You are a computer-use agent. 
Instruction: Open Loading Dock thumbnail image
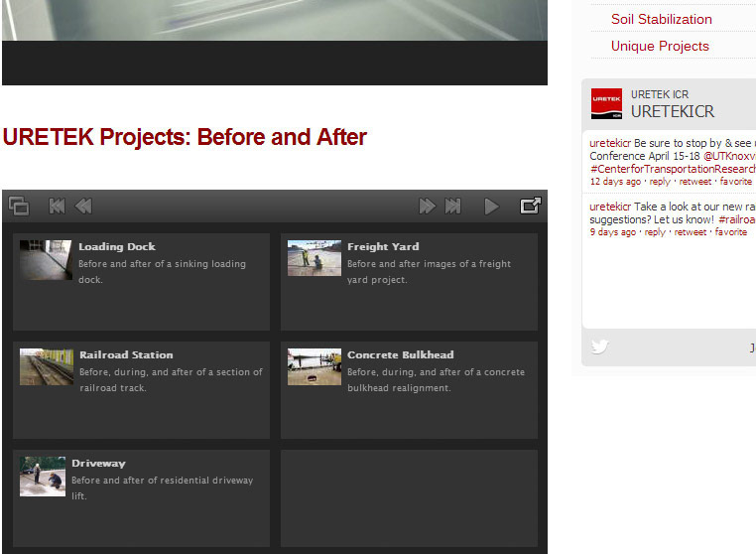point(46,260)
